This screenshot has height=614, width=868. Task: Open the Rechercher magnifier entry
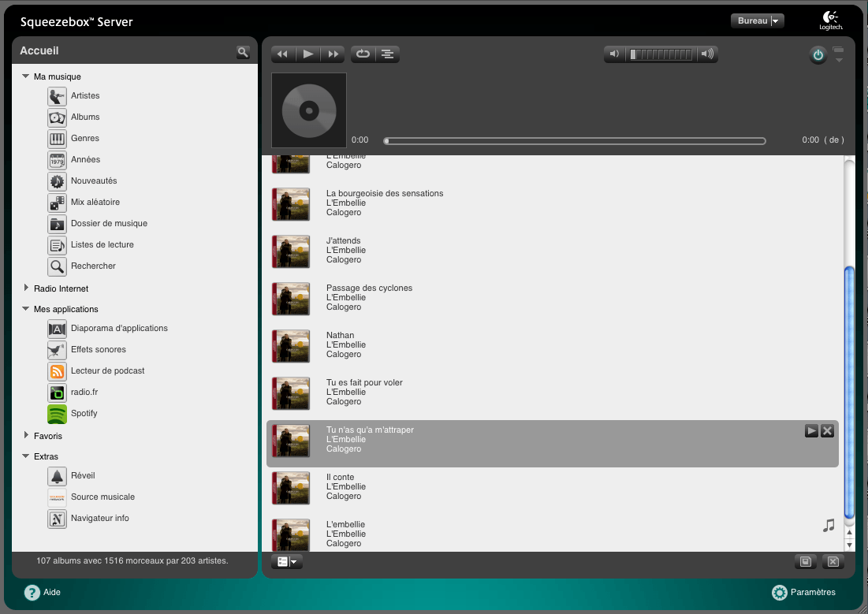(57, 266)
